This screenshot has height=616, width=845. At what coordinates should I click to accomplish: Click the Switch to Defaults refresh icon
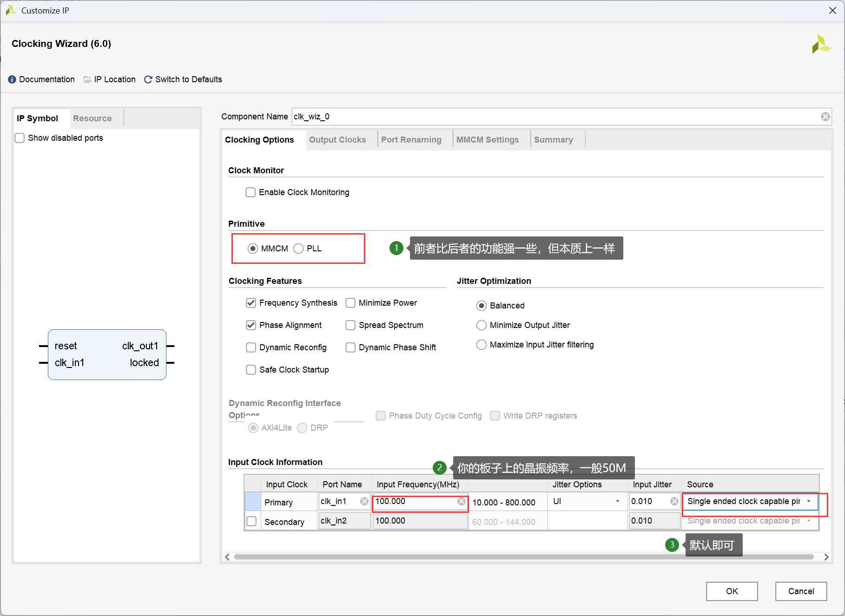(148, 79)
